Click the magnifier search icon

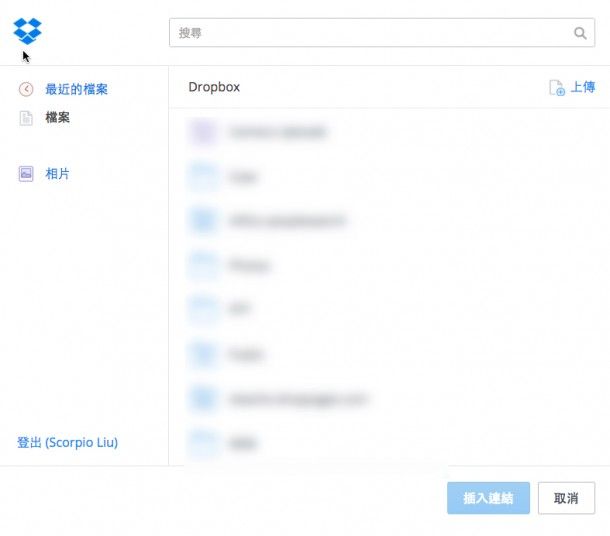point(580,33)
